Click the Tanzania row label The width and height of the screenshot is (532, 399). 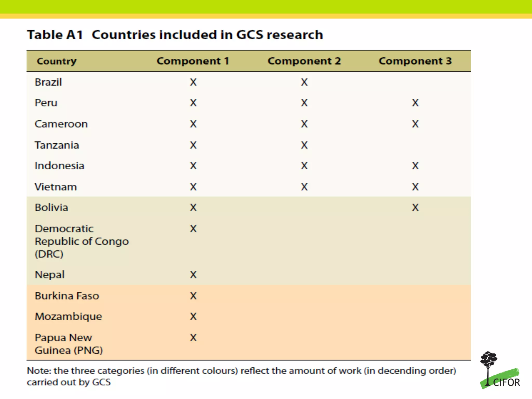[57, 145]
